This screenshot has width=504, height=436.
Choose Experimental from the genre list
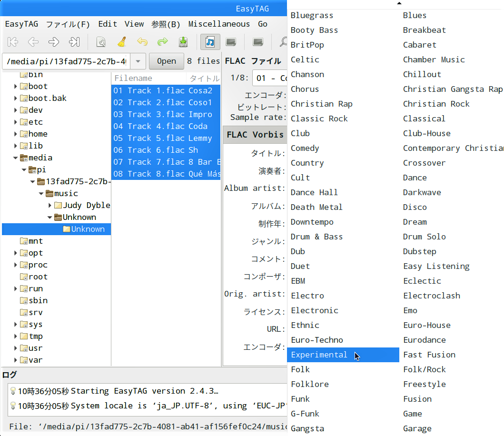coord(343,355)
